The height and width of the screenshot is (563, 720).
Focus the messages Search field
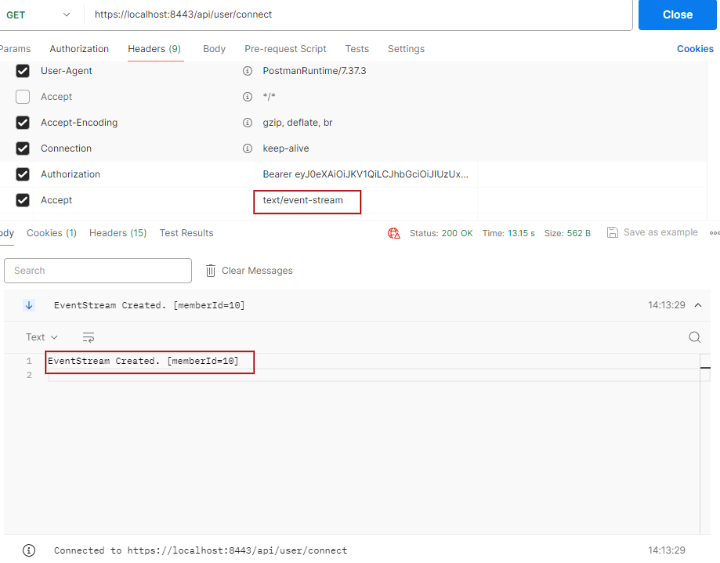point(98,270)
